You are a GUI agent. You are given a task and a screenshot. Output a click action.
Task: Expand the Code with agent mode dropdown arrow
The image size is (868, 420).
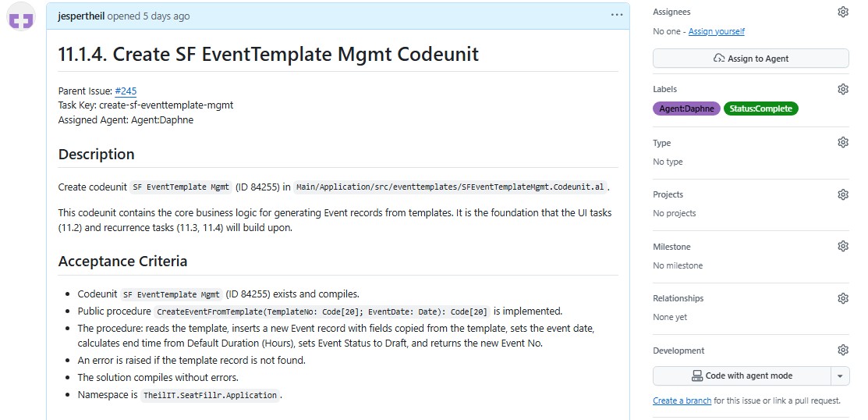coord(840,376)
